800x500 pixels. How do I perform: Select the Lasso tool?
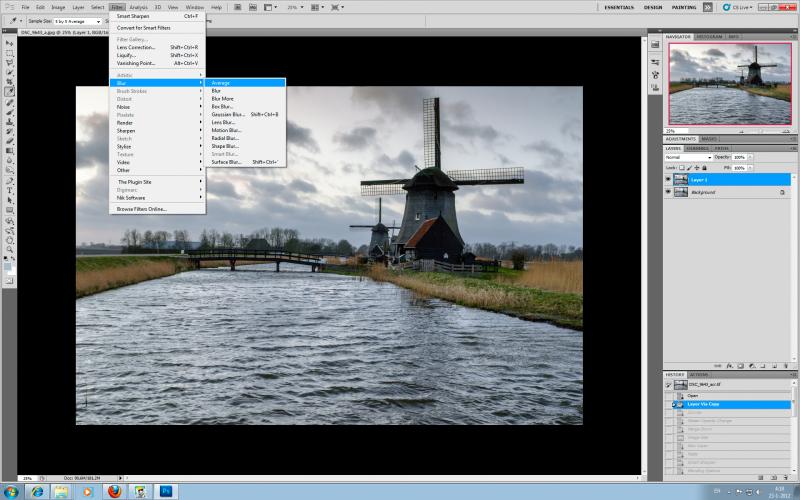[x=9, y=63]
